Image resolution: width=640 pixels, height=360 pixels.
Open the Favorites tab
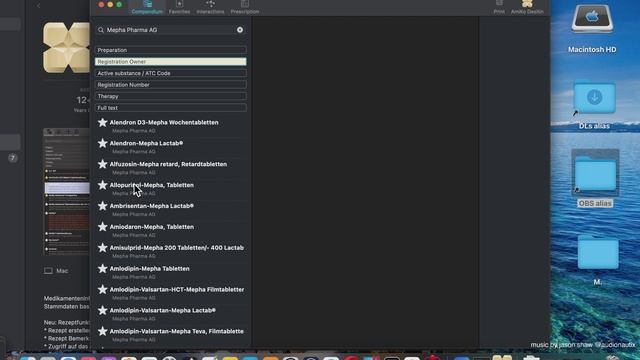(x=179, y=7)
